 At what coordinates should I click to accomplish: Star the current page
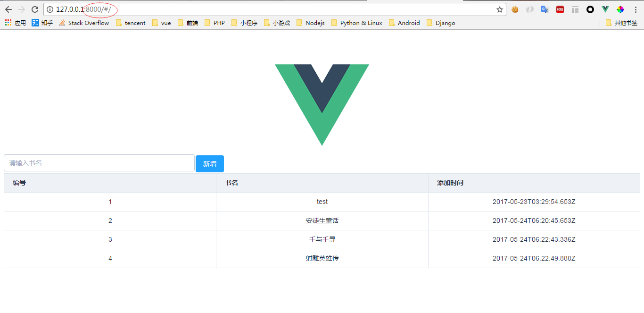(x=499, y=9)
